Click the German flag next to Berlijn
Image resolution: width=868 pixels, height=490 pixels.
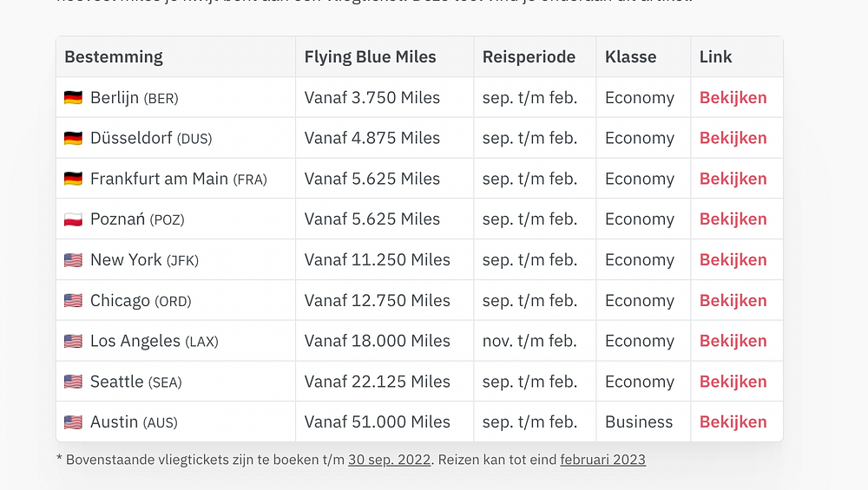click(73, 98)
